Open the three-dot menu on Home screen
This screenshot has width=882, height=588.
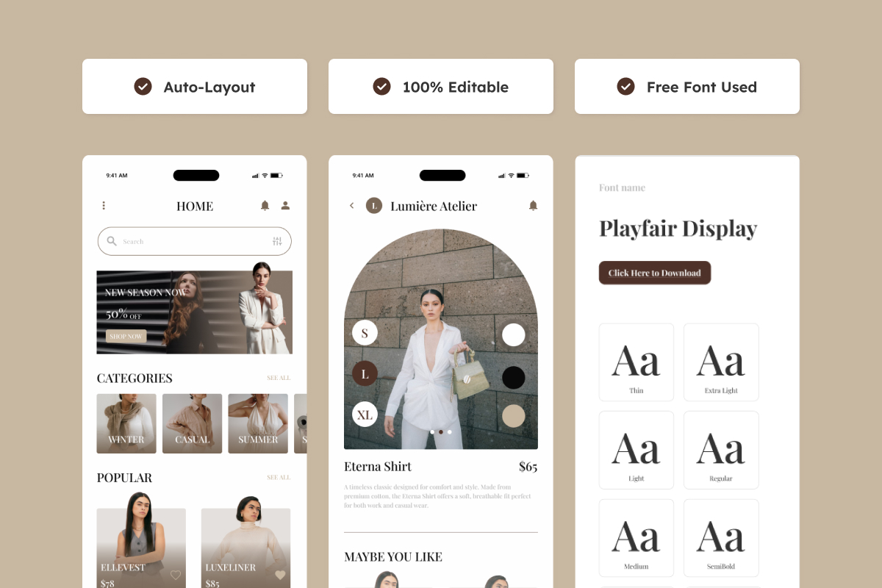click(x=104, y=206)
